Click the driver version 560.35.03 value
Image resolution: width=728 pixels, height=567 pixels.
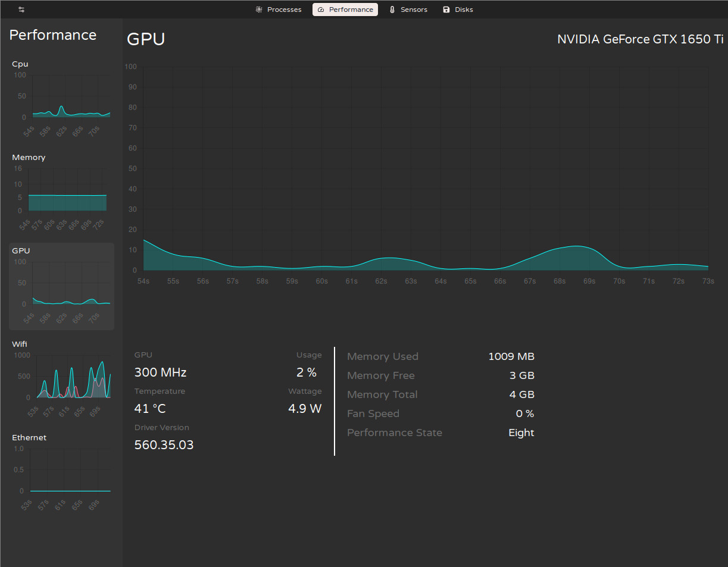(x=164, y=445)
